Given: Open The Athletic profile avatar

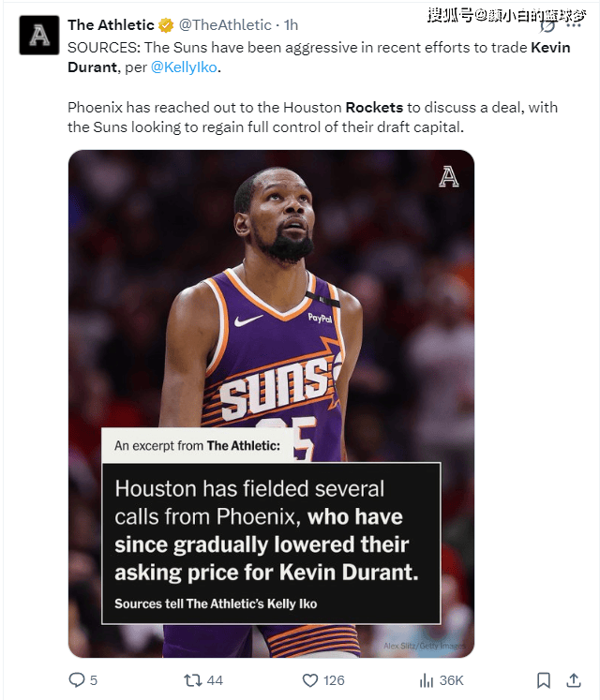Looking at the screenshot, I should (x=38, y=36).
